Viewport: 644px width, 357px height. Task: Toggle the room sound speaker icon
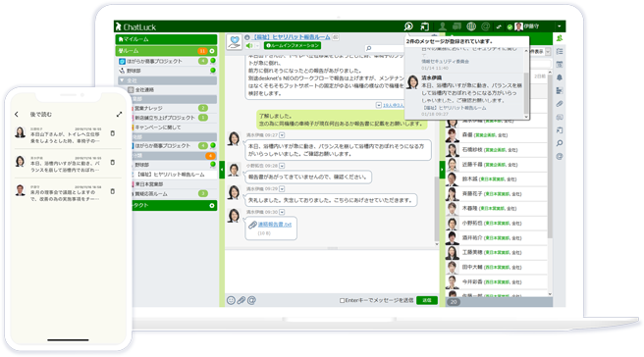point(249,45)
